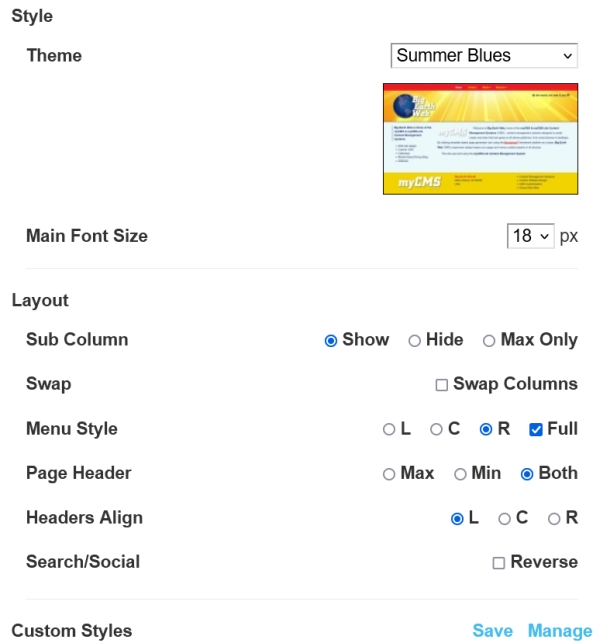This screenshot has width=600, height=643.
Task: Open the Main Font Size dropdown
Action: (530, 236)
